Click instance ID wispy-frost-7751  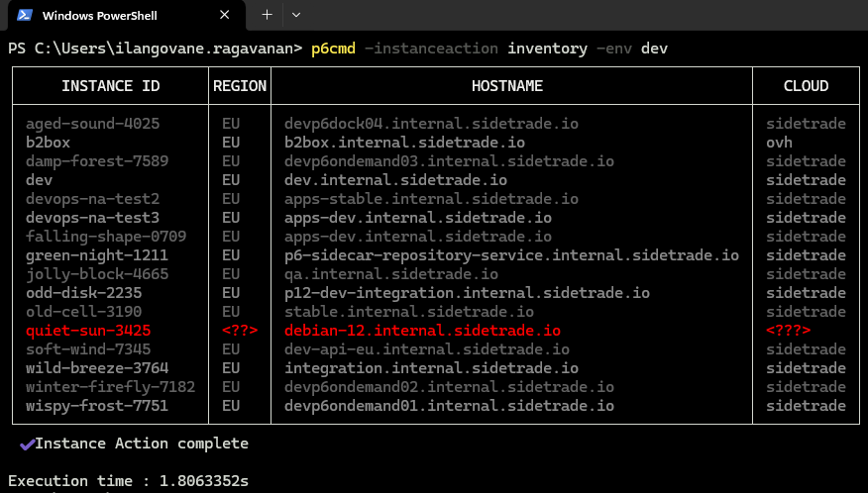coord(97,406)
